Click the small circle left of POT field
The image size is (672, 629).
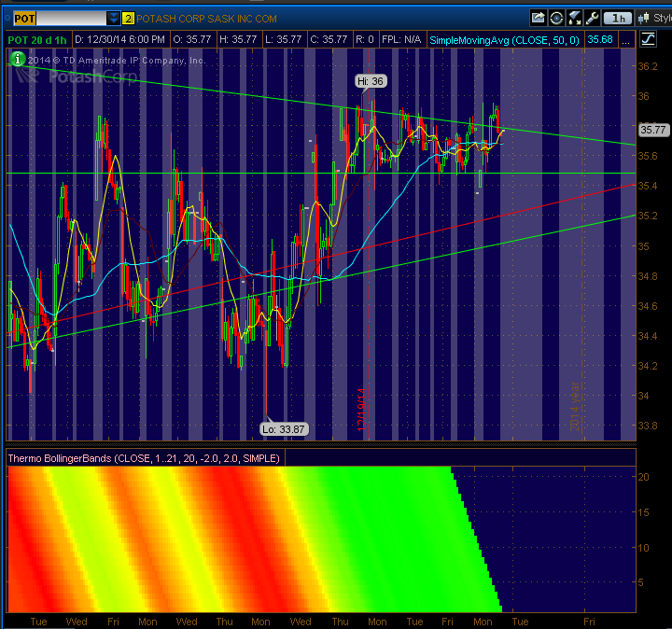click(7, 18)
